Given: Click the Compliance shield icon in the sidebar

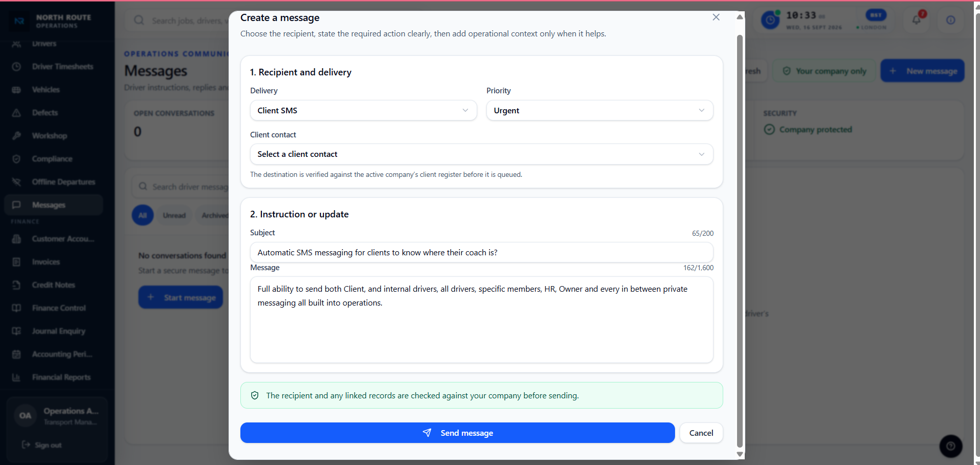Looking at the screenshot, I should click(x=16, y=159).
